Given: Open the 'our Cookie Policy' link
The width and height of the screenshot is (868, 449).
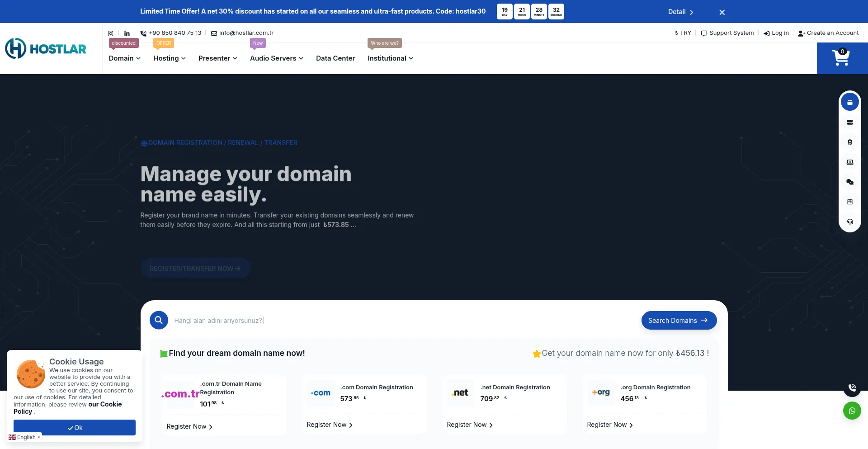Looking at the screenshot, I should [68, 408].
